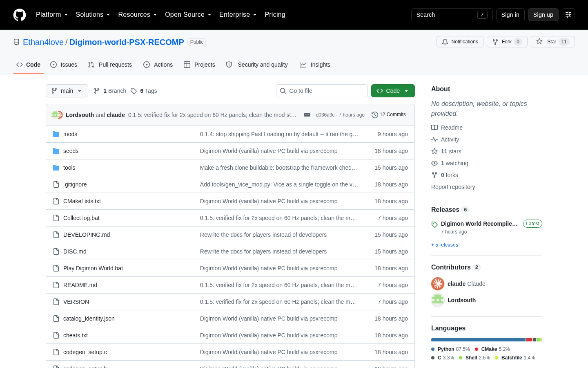Expand the Resources menu
This screenshot has width=588, height=368.
point(138,15)
